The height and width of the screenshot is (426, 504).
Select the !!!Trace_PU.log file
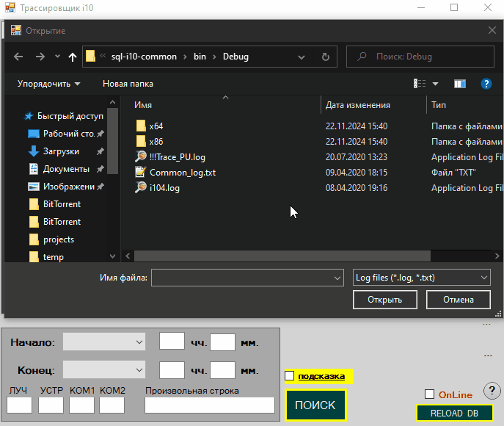pos(170,157)
